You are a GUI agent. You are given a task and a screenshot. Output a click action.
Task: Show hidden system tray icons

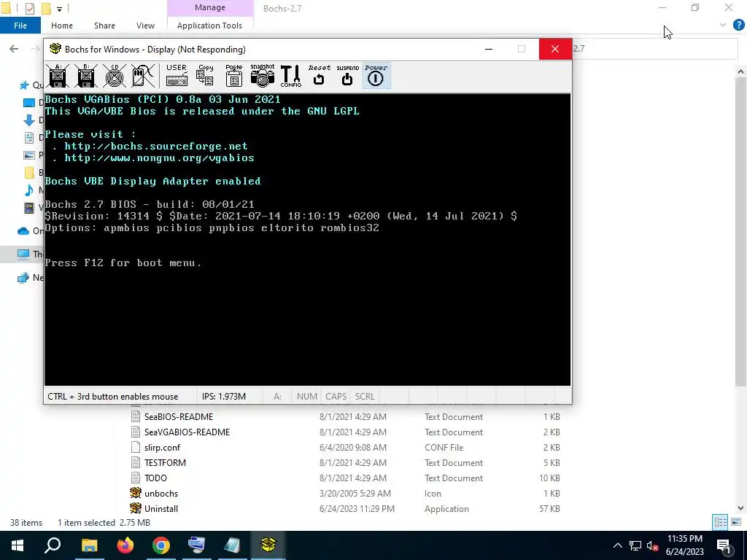[617, 545]
